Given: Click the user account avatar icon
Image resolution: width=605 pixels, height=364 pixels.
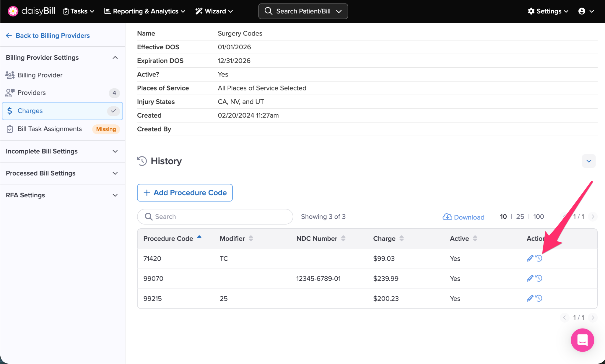Looking at the screenshot, I should coord(582,11).
